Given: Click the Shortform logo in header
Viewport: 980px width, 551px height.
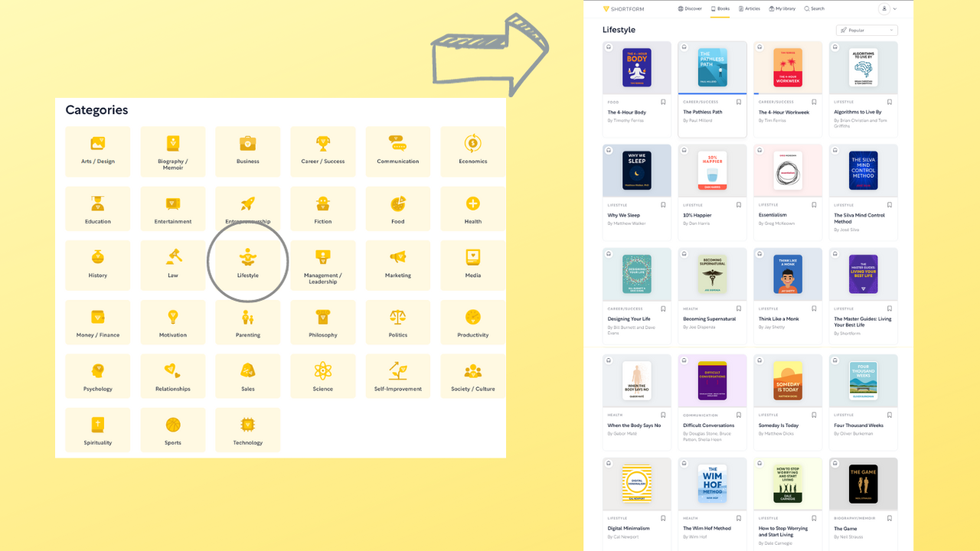Looking at the screenshot, I should [623, 9].
